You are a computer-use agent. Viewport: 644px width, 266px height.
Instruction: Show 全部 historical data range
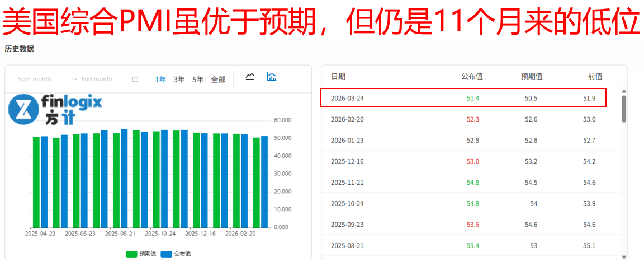(x=218, y=80)
